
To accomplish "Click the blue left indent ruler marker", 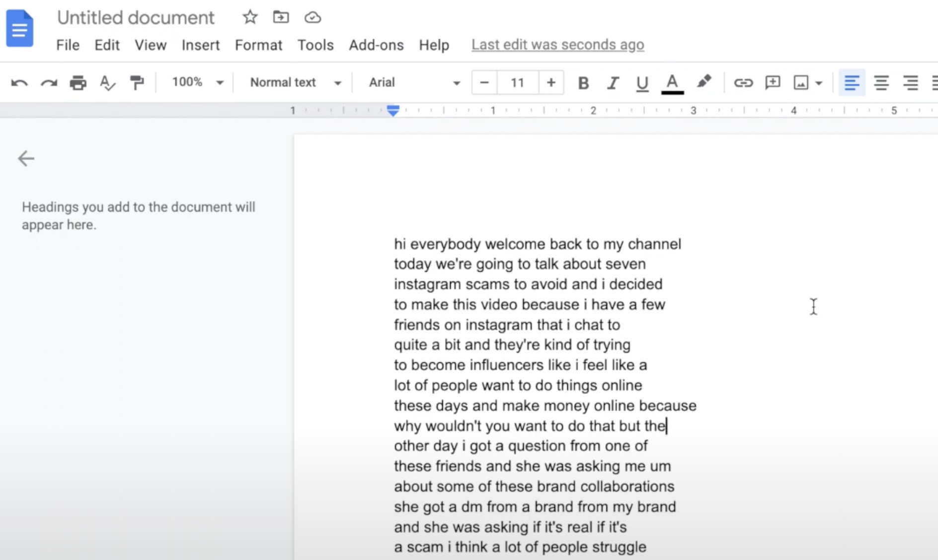I will pos(393,110).
